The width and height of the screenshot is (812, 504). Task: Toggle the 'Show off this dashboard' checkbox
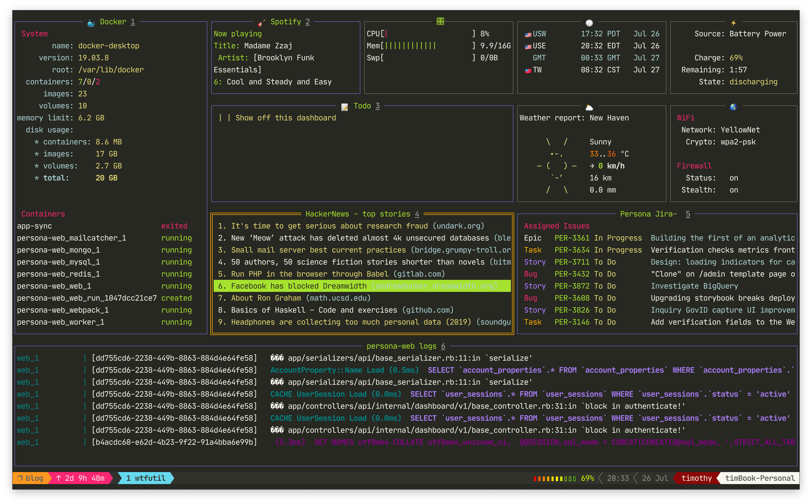tap(224, 118)
